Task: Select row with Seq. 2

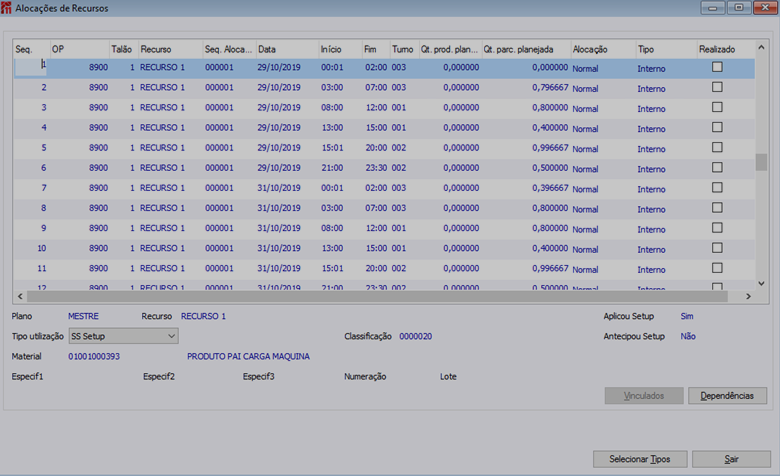Action: [384, 88]
